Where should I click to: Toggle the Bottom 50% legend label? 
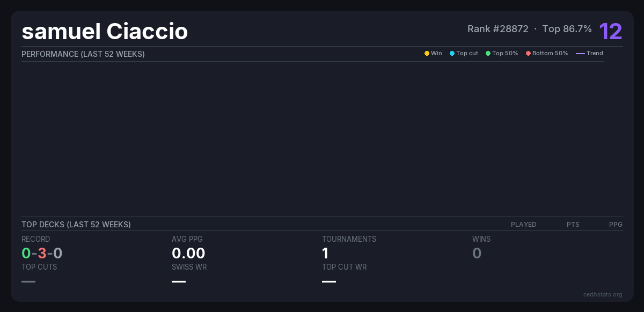click(550, 54)
